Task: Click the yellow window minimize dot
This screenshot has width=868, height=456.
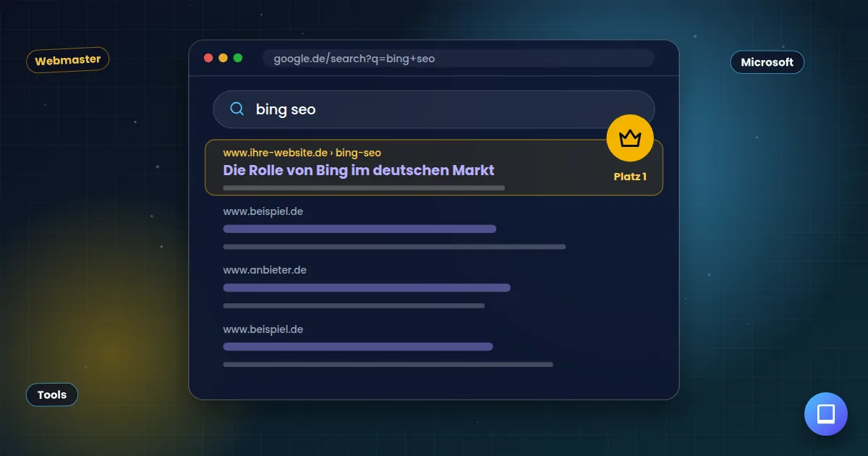Action: click(223, 58)
